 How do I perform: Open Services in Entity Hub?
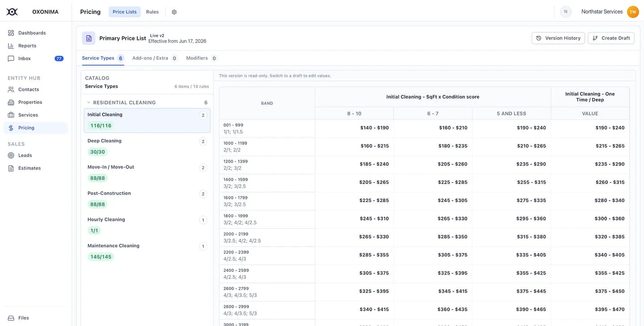(36, 115)
